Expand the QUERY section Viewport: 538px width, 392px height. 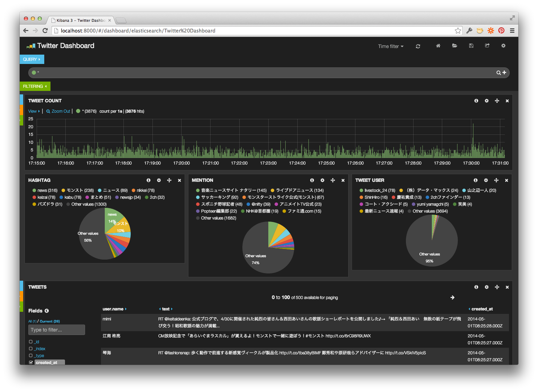point(32,59)
